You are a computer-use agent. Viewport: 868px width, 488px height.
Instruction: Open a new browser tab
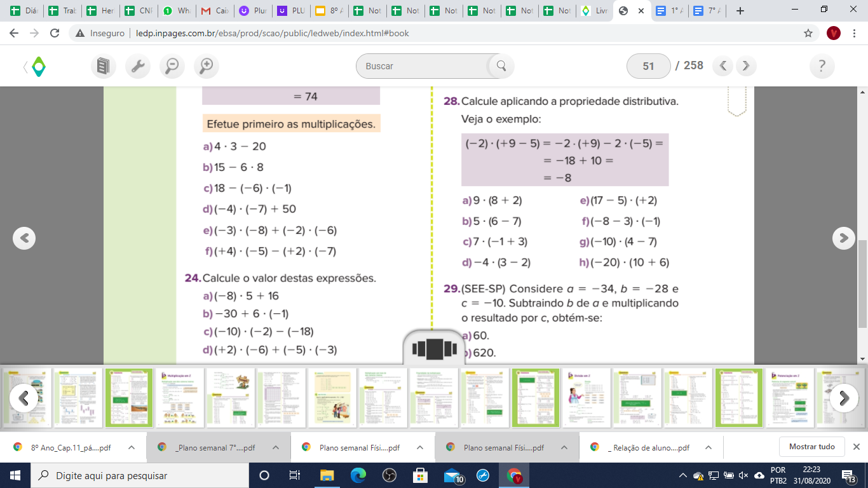pos(740,11)
